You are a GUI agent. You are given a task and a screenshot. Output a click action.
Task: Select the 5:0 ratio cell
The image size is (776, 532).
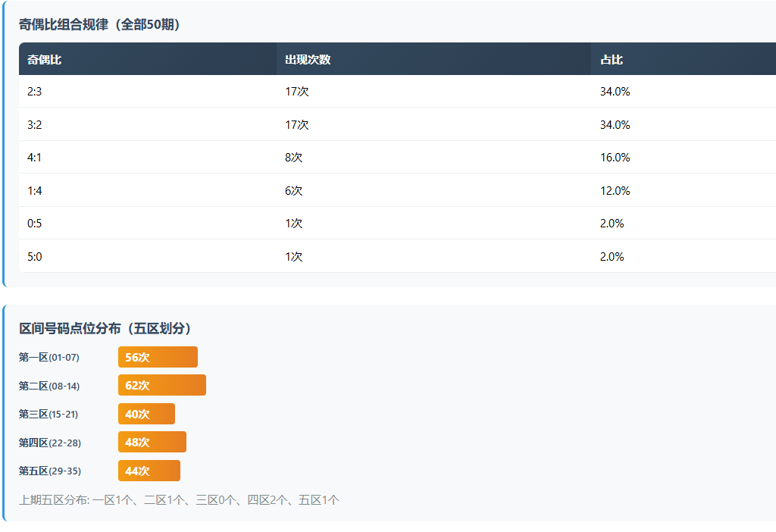click(35, 257)
